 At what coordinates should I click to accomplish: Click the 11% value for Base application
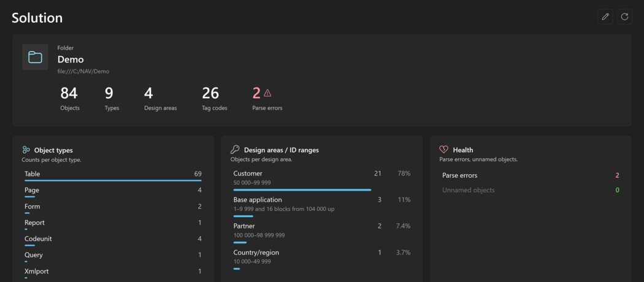[404, 200]
